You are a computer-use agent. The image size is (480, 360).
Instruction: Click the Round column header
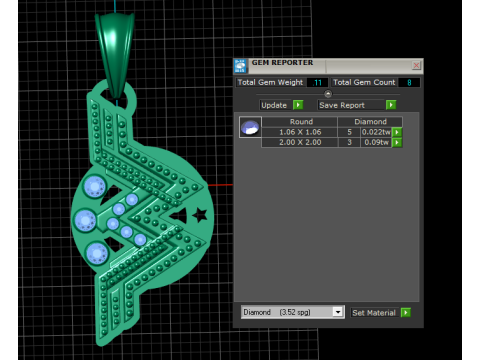click(x=300, y=122)
